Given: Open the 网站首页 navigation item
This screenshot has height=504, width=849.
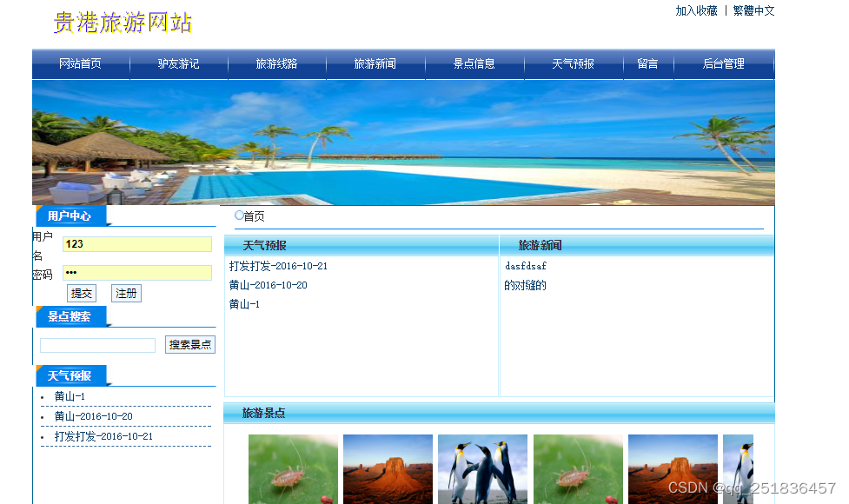Looking at the screenshot, I should [80, 64].
